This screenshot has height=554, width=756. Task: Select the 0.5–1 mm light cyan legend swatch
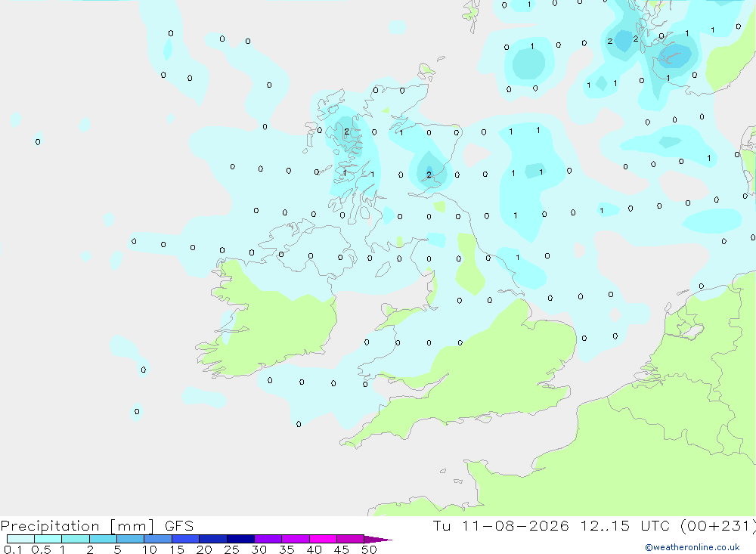tap(48, 539)
